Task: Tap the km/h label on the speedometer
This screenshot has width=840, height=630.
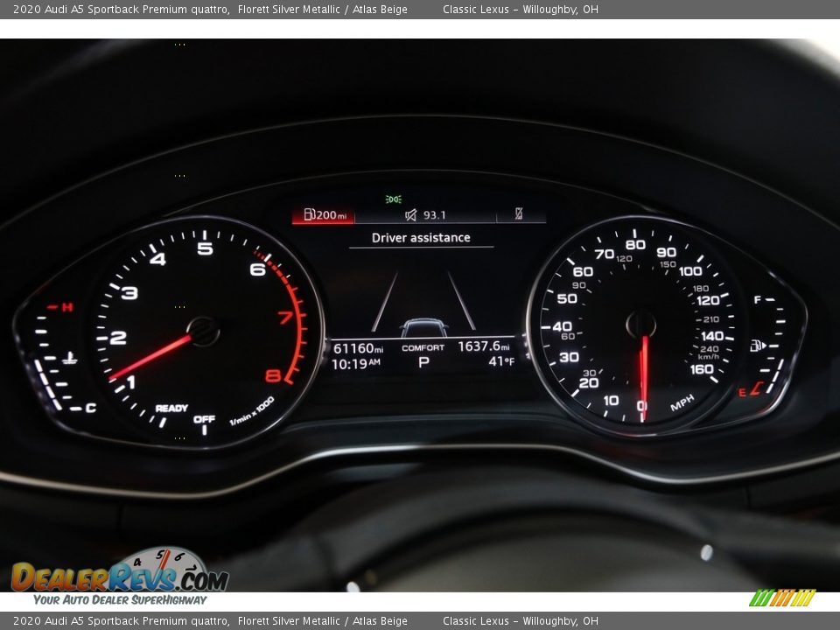Action: pyautogui.click(x=708, y=357)
